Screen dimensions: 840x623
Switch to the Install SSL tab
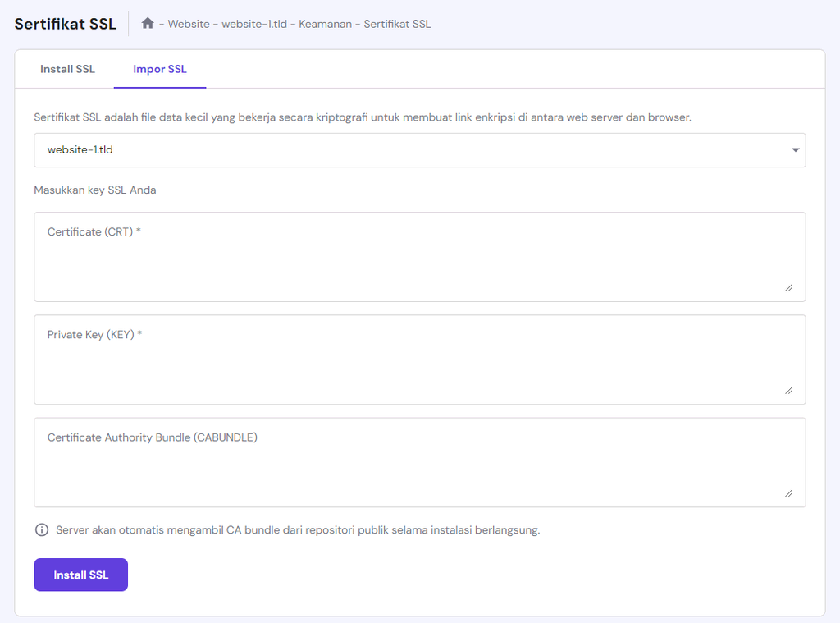point(67,69)
